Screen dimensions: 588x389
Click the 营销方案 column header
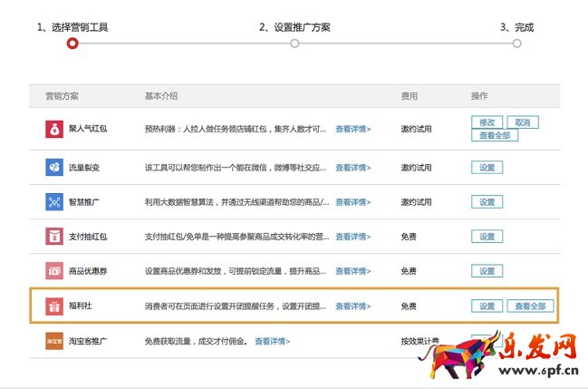pos(62,95)
